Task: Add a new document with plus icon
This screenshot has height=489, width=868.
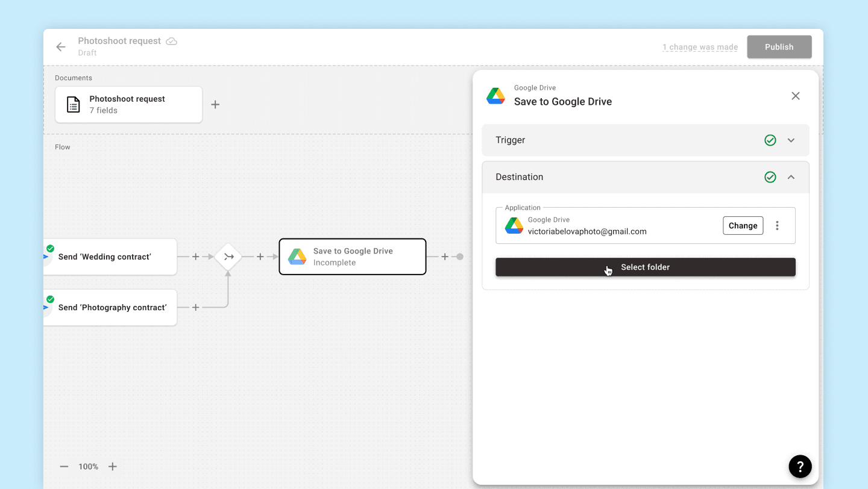Action: tap(215, 105)
